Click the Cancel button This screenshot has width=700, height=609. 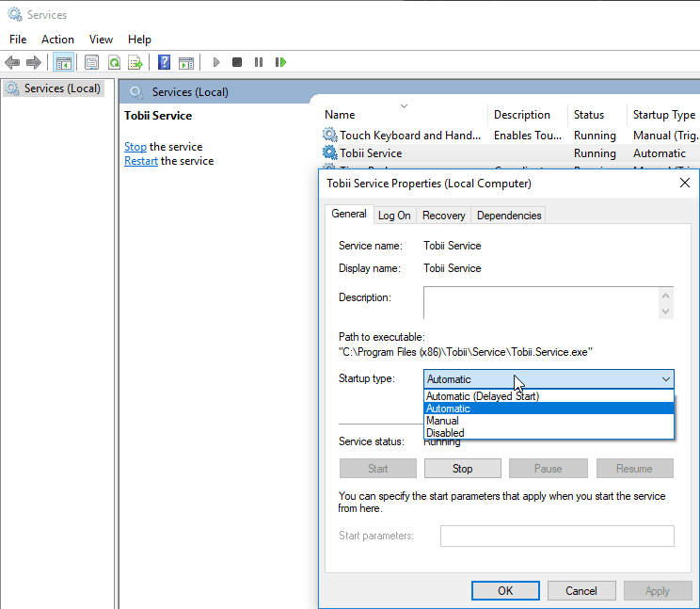[581, 591]
